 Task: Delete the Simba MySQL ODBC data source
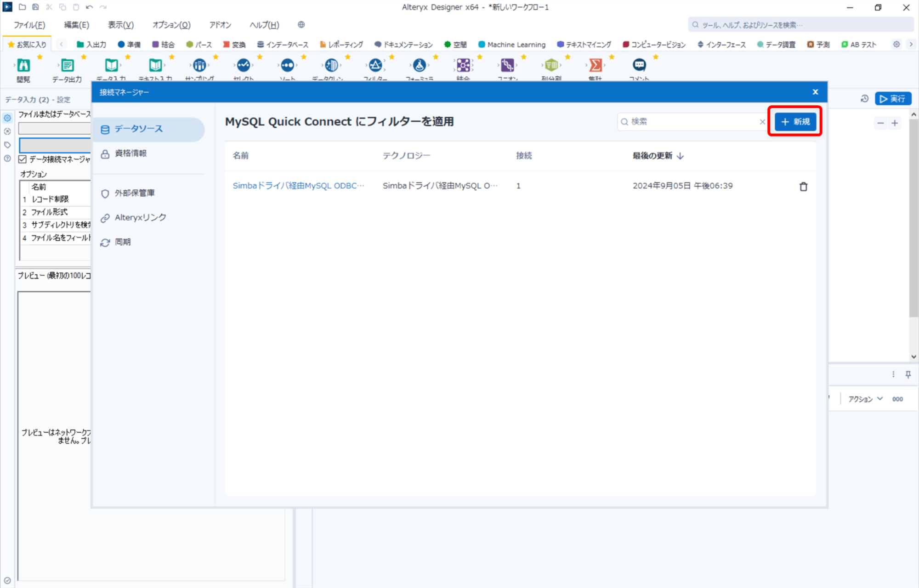tap(803, 186)
